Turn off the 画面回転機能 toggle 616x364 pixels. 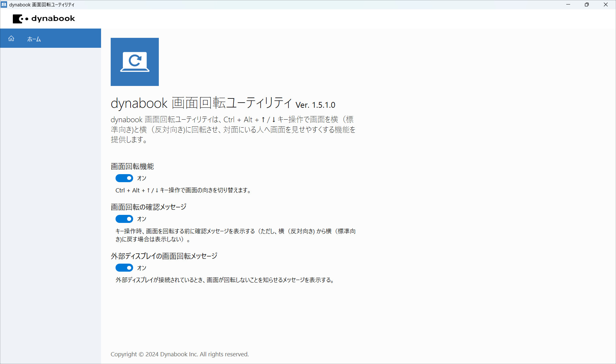(x=124, y=178)
